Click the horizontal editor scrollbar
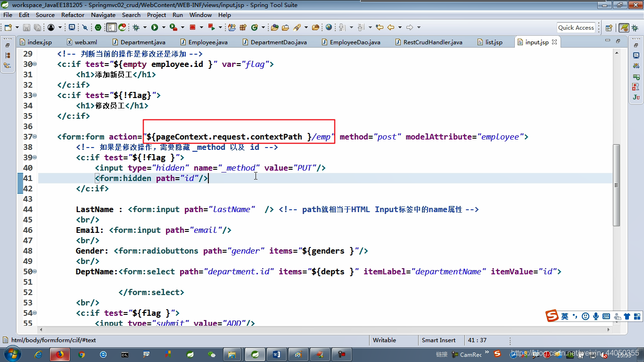Image resolution: width=644 pixels, height=362 pixels. tap(325, 329)
